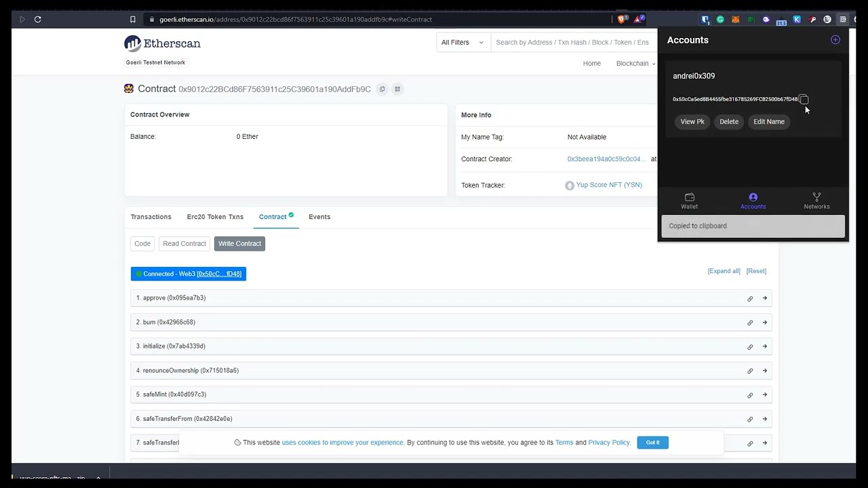Copy permalink for burn function
Screen dimensions: 868x488
(x=750, y=323)
